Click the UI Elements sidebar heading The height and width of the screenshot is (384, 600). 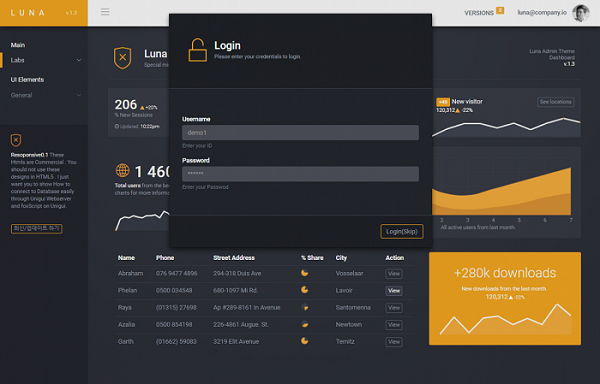tap(27, 80)
